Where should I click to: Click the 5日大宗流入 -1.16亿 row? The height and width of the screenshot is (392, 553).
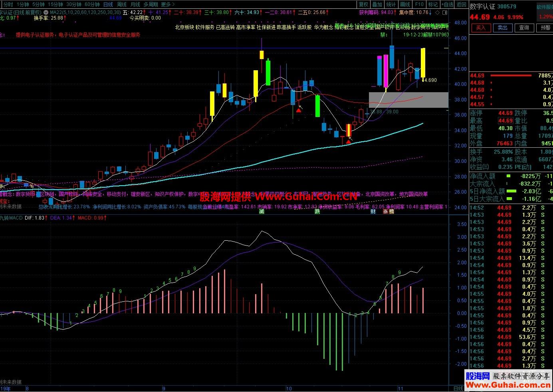tap(511, 199)
